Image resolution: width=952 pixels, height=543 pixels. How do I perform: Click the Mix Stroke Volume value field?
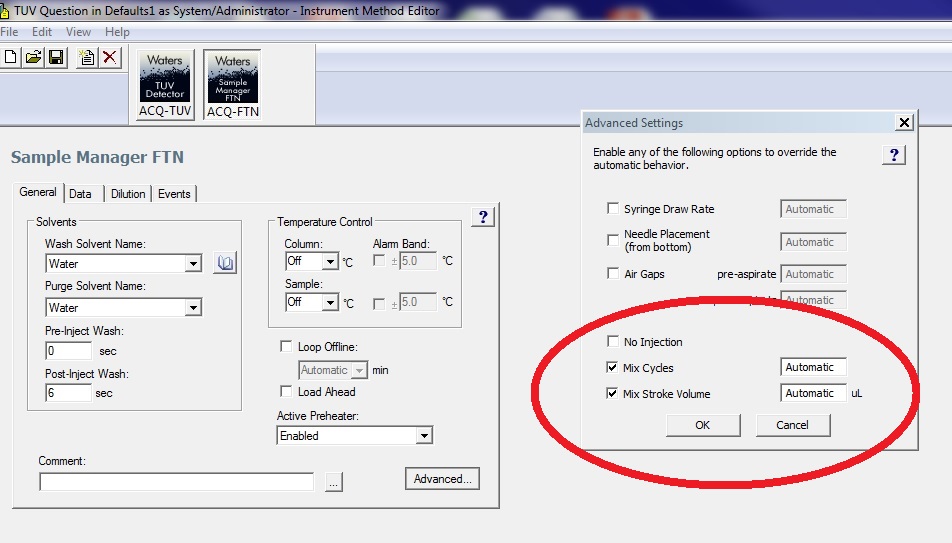click(x=813, y=393)
